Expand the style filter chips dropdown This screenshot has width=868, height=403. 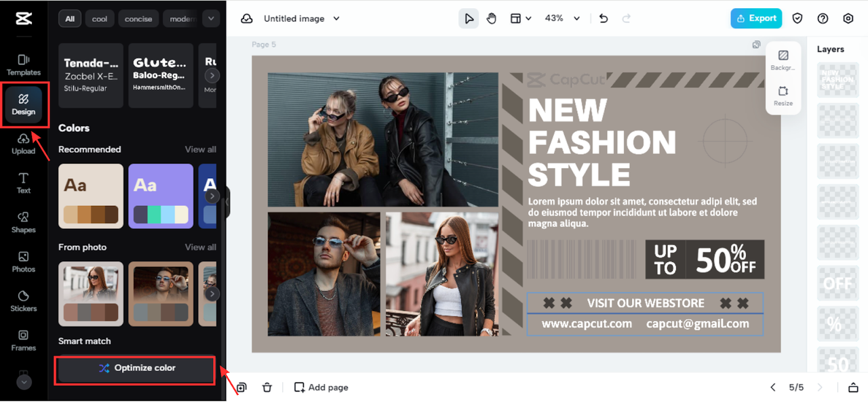click(212, 19)
